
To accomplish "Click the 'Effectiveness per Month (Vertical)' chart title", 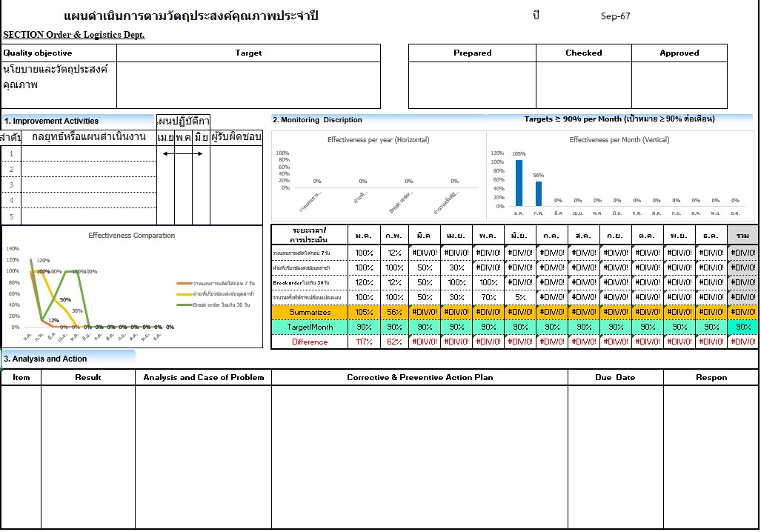I will point(619,140).
